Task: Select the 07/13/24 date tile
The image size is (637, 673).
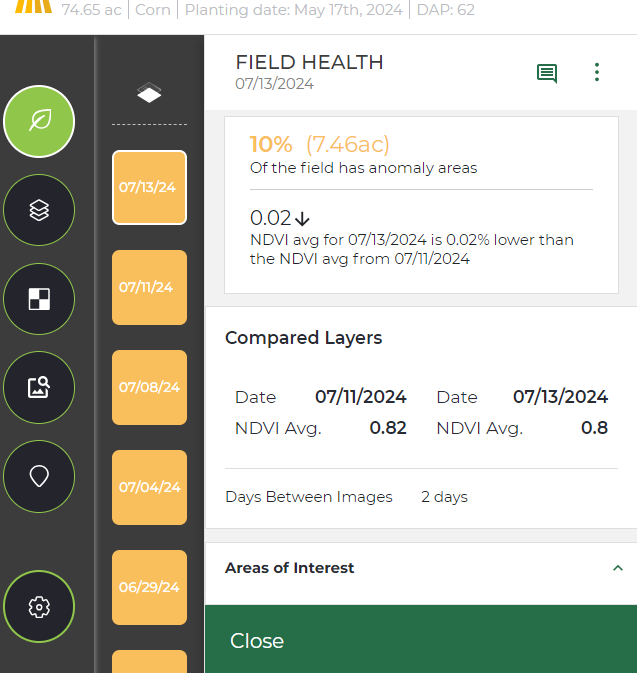Action: (149, 187)
